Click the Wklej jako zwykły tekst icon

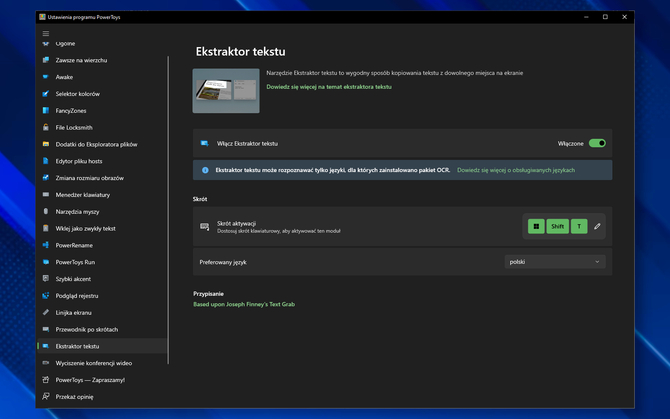click(x=46, y=229)
